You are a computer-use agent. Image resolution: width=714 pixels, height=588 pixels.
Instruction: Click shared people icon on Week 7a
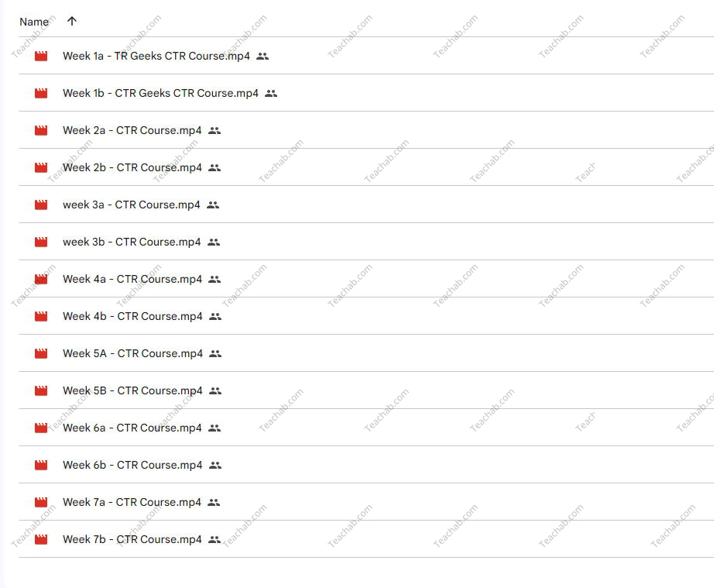click(214, 502)
